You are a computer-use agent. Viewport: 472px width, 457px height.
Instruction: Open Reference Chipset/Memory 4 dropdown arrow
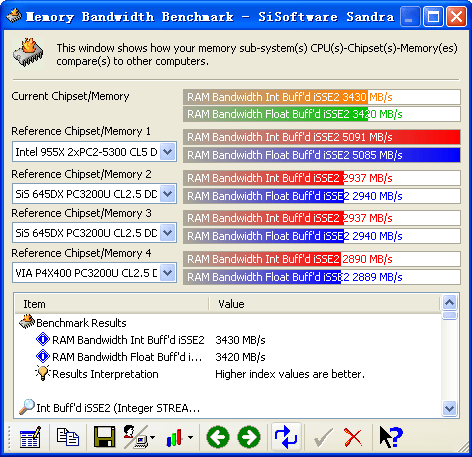pyautogui.click(x=168, y=273)
